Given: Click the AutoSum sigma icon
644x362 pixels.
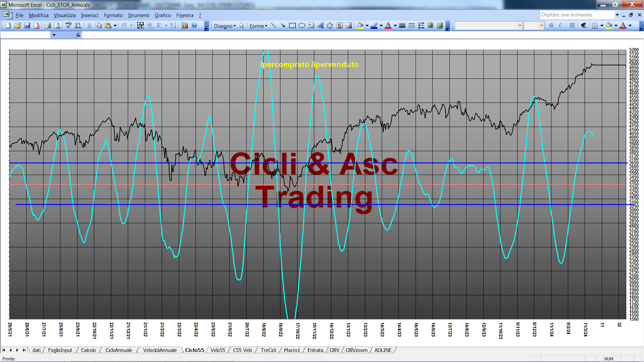Looking at the screenshot, I should tap(159, 25).
